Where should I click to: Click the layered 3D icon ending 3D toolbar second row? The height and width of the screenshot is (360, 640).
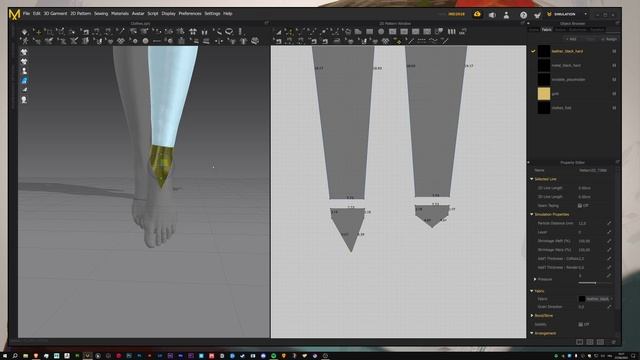coord(255,41)
